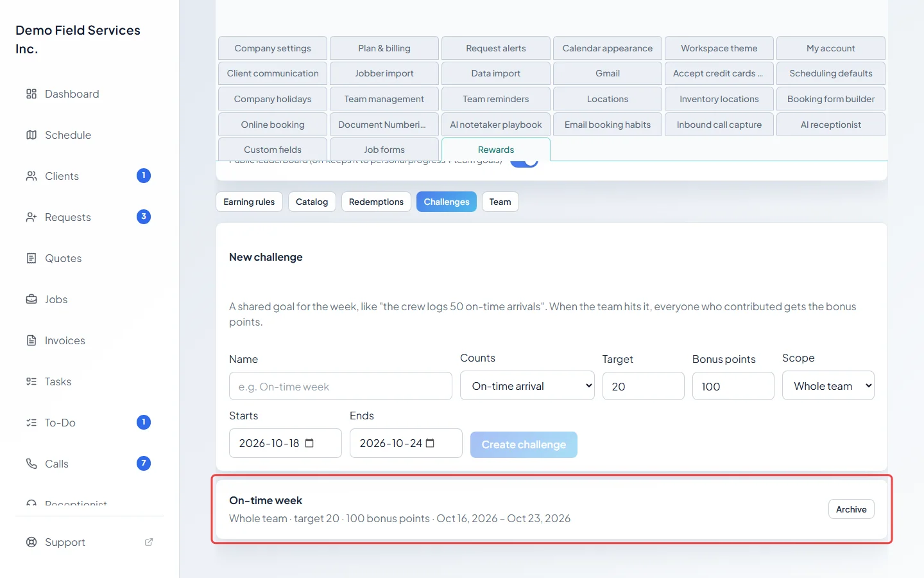Open the AI notetaker playbook tab
924x578 pixels.
click(496, 125)
